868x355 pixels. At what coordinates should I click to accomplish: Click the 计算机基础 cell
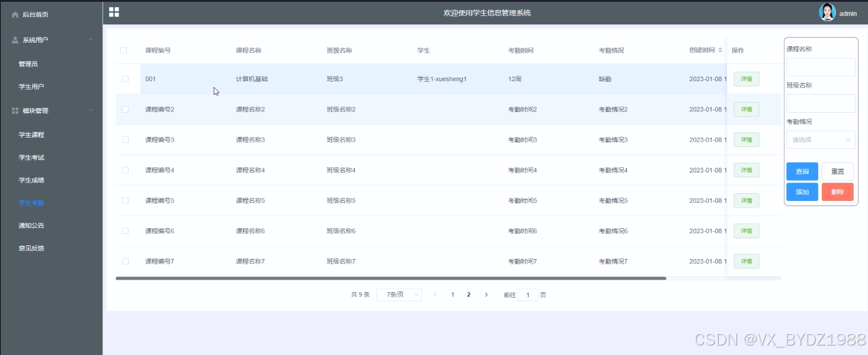pos(252,79)
